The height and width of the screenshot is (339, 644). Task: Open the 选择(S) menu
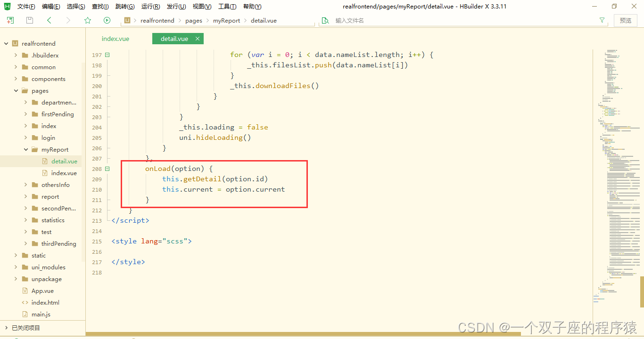click(x=76, y=7)
